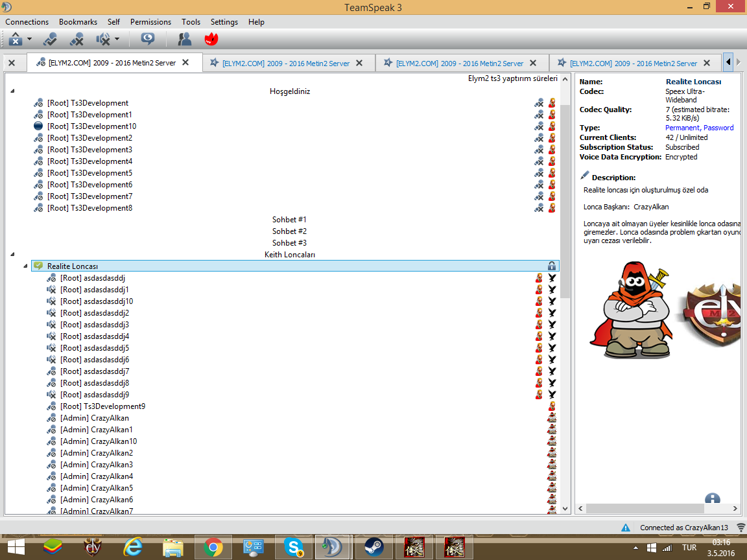Select the Sohbet #2 channel

(289, 231)
